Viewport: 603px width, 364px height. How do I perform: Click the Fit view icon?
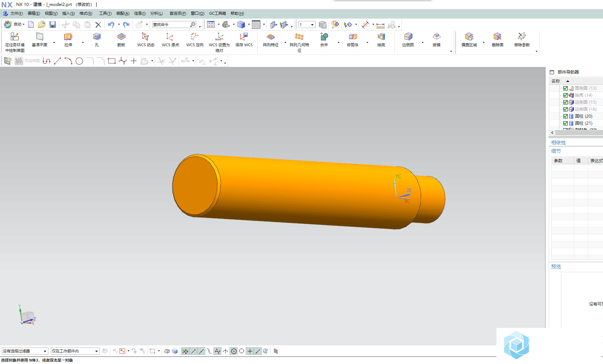click(211, 25)
